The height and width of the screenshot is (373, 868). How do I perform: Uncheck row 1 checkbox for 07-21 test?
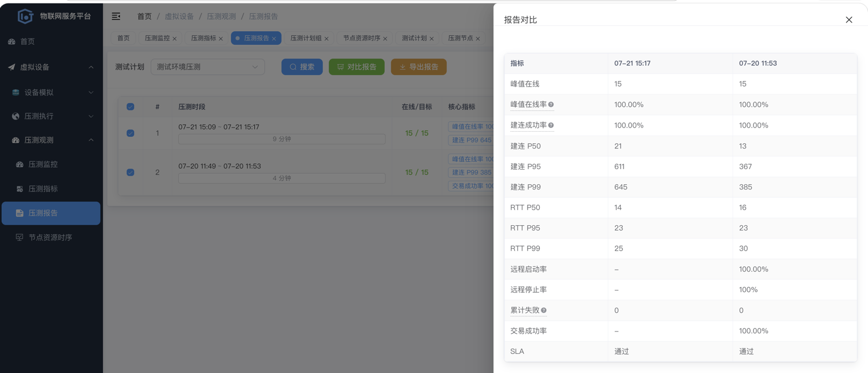coord(131,133)
